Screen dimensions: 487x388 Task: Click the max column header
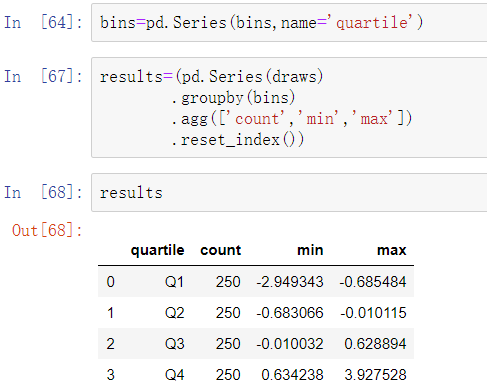point(391,250)
